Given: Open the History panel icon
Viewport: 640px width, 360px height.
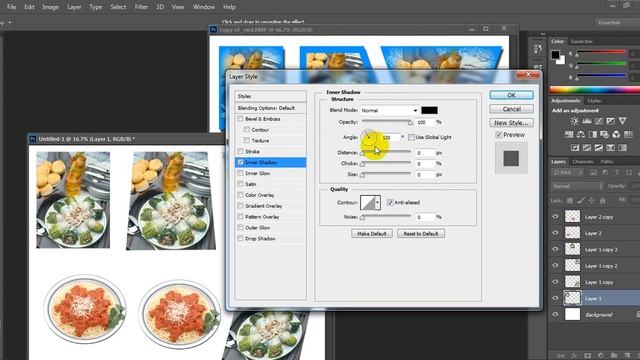Looking at the screenshot, I should [538, 49].
